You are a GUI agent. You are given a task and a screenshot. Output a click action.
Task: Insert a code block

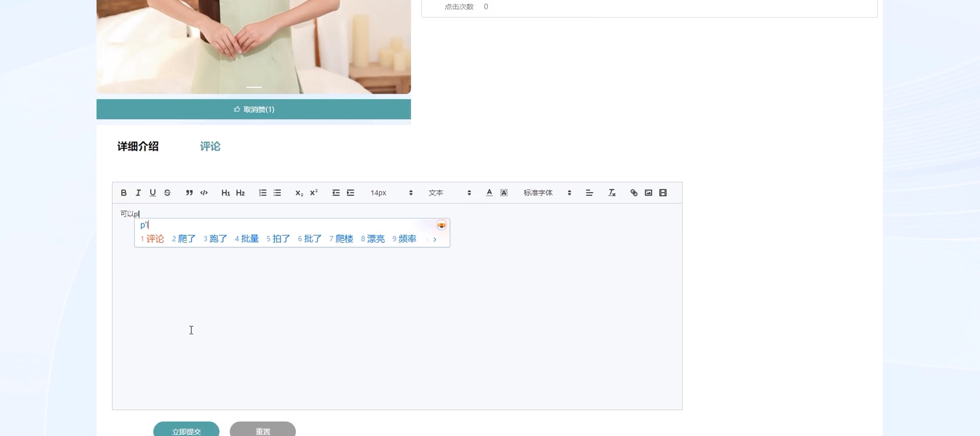[204, 192]
